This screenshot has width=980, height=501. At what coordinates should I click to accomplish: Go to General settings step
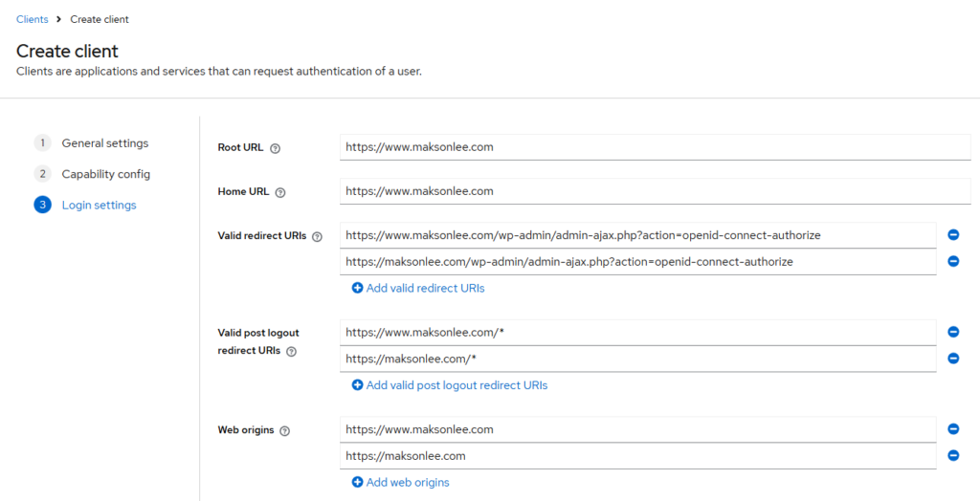(104, 143)
